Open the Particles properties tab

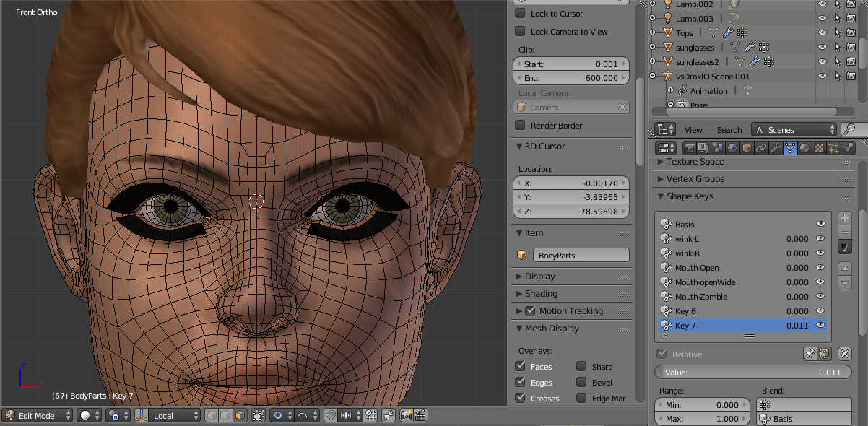833,148
